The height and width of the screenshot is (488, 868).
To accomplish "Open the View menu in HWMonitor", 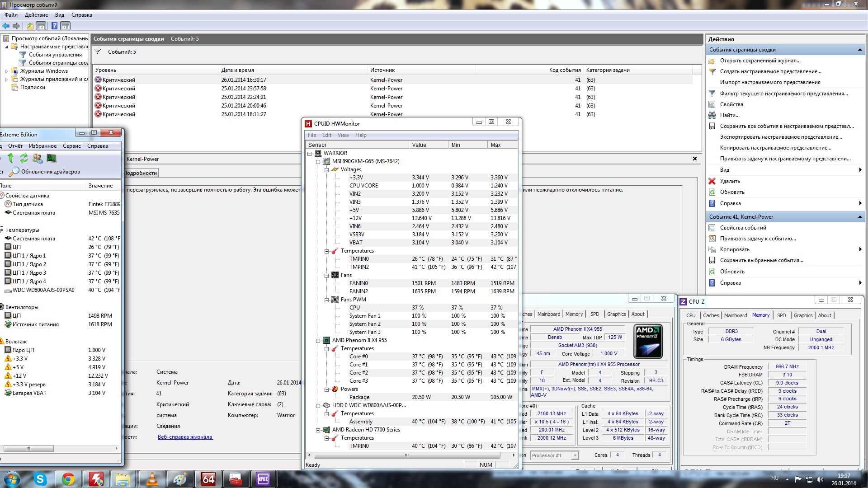I will pos(343,135).
